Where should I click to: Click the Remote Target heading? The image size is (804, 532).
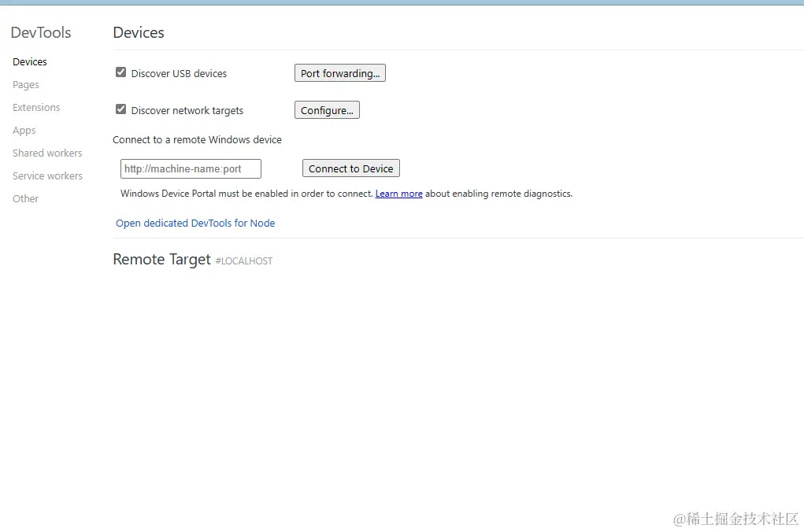pyautogui.click(x=161, y=260)
